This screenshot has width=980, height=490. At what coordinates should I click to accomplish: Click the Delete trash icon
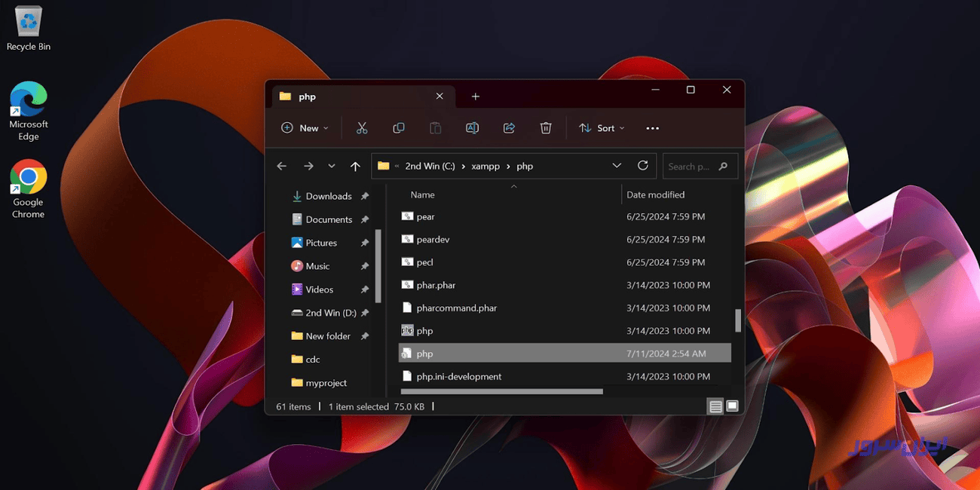click(x=546, y=128)
